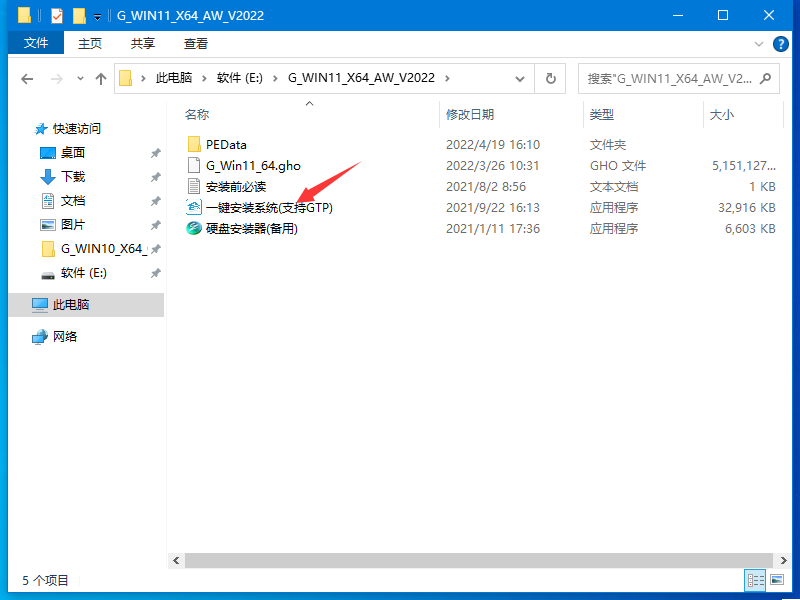The width and height of the screenshot is (800, 600).
Task: Unpin 桌面 from Quick access
Action: [x=154, y=152]
